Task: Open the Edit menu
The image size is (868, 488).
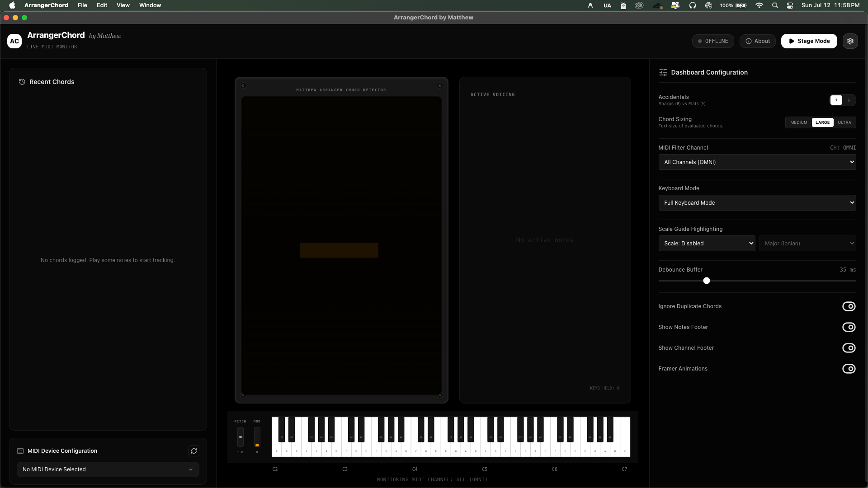Action: pos(102,5)
